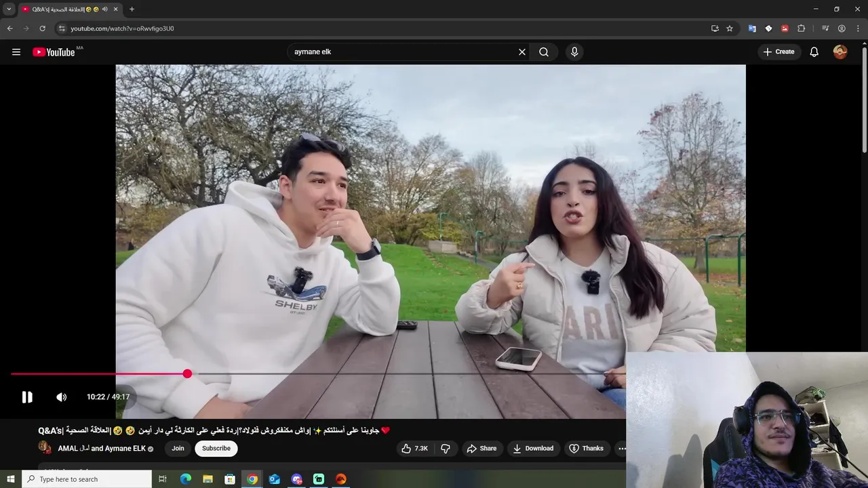Image resolution: width=868 pixels, height=488 pixels.
Task: Open the tag-shaped extension icon
Action: click(x=768, y=28)
